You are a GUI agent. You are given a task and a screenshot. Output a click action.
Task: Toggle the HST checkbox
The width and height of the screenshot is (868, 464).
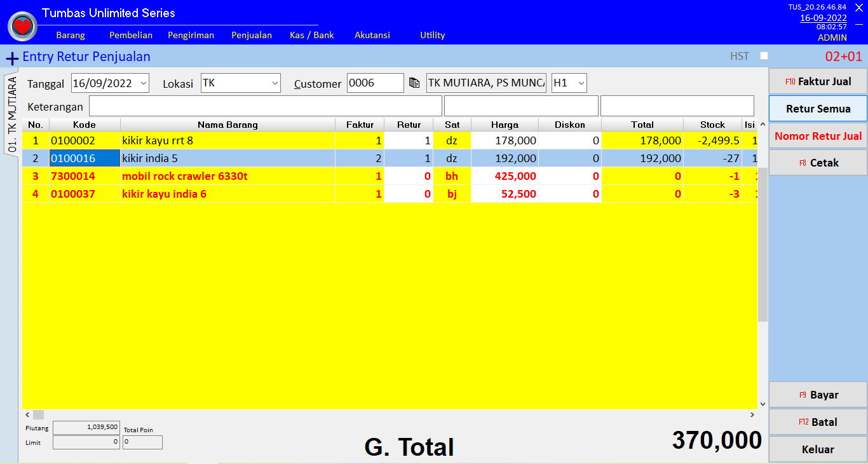[764, 56]
